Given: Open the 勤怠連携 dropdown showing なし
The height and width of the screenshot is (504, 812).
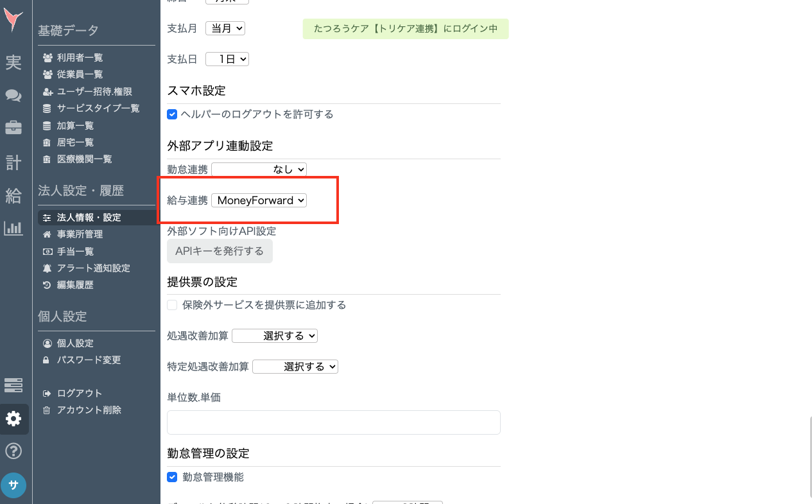Looking at the screenshot, I should point(259,169).
